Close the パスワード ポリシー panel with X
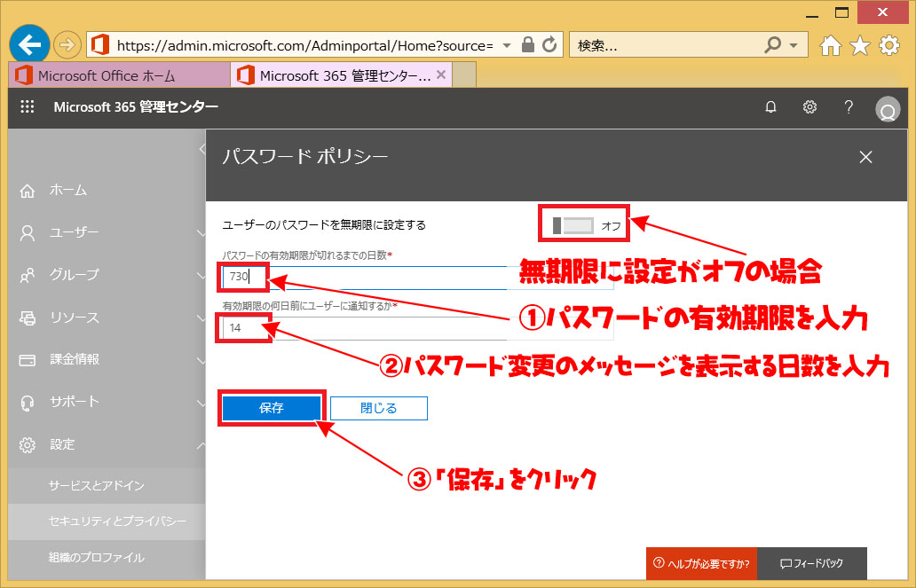The image size is (916, 588). tap(865, 157)
